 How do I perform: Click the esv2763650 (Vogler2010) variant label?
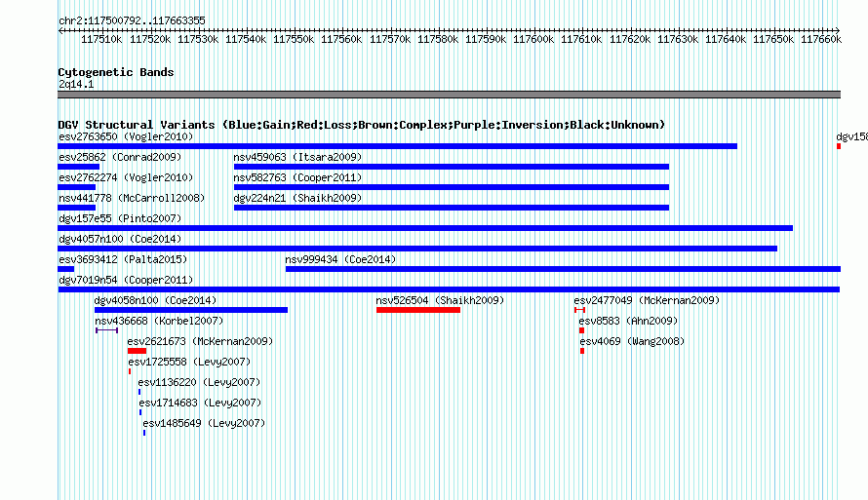[126, 136]
